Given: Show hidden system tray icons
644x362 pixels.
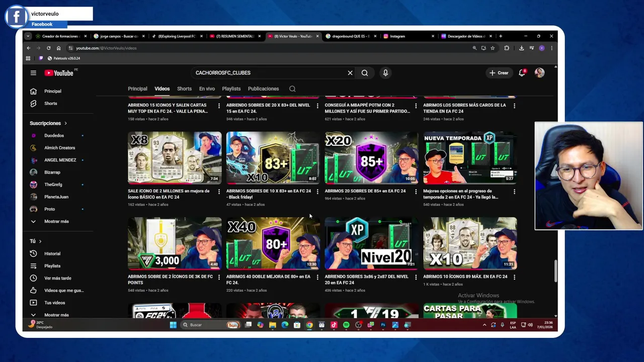Looking at the screenshot, I should tap(485, 325).
